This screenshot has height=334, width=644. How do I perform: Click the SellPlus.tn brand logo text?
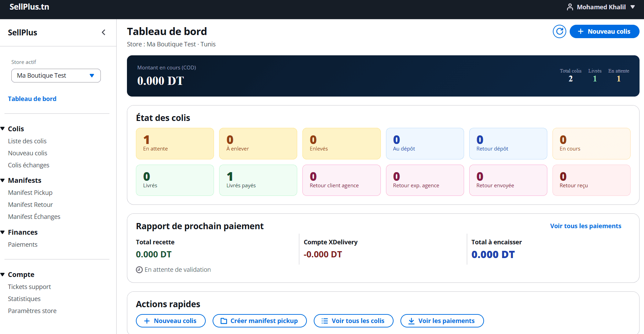(29, 7)
